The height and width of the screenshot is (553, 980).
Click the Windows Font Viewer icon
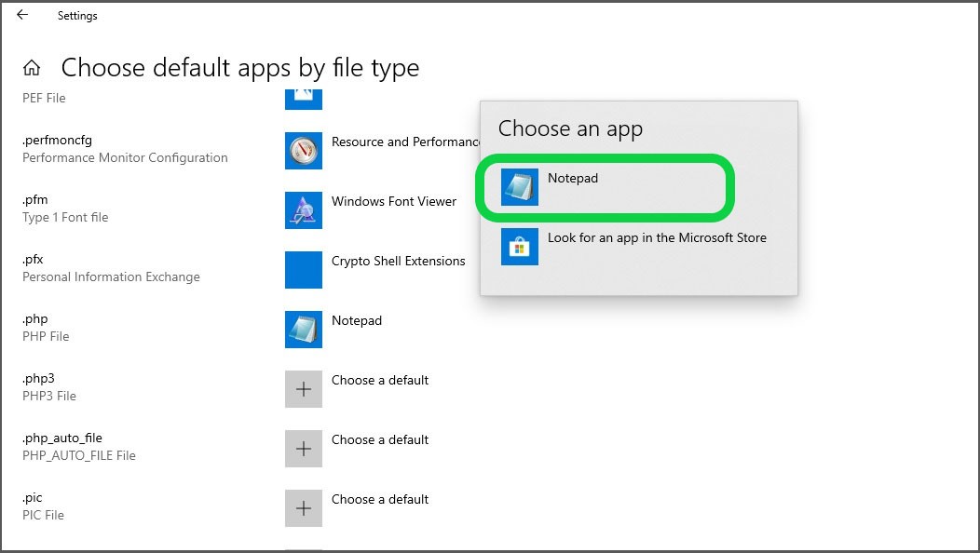point(304,210)
